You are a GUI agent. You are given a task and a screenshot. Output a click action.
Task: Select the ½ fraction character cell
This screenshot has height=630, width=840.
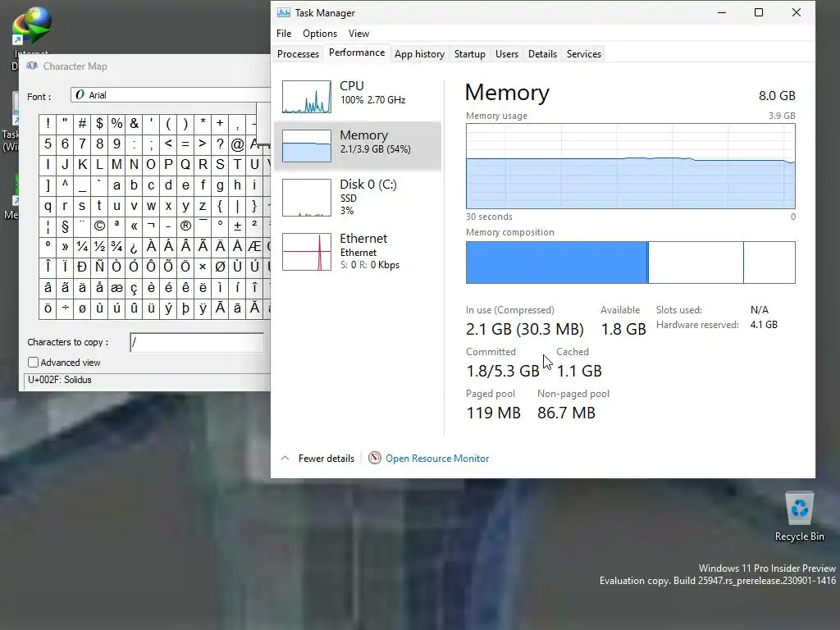click(99, 246)
